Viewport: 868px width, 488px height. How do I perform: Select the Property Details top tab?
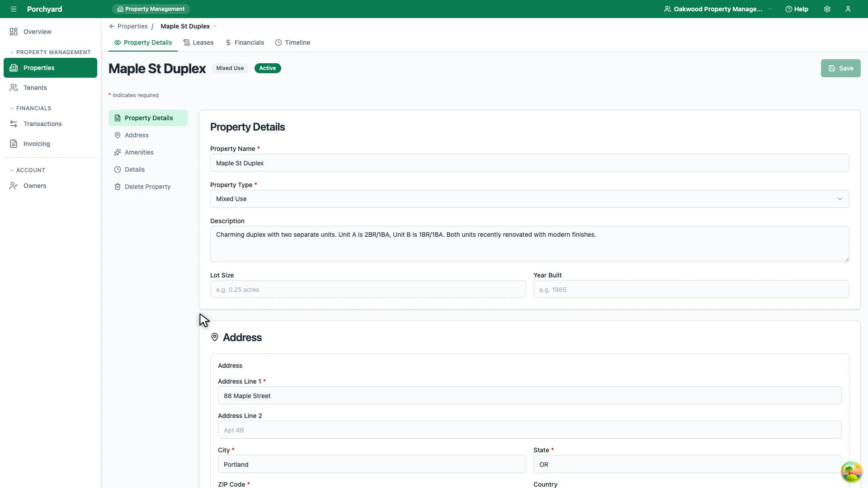pyautogui.click(x=143, y=42)
